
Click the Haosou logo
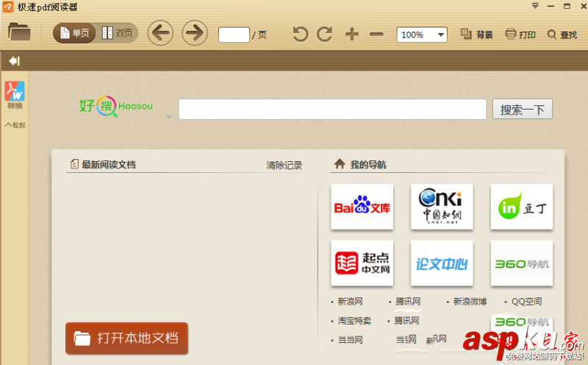click(x=116, y=106)
